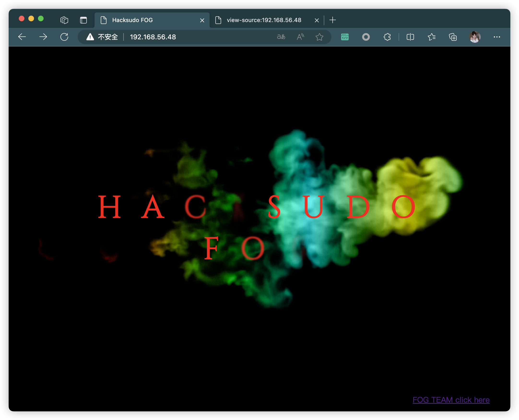
Task: Minimize the browser window with yellow button
Action: (x=31, y=19)
